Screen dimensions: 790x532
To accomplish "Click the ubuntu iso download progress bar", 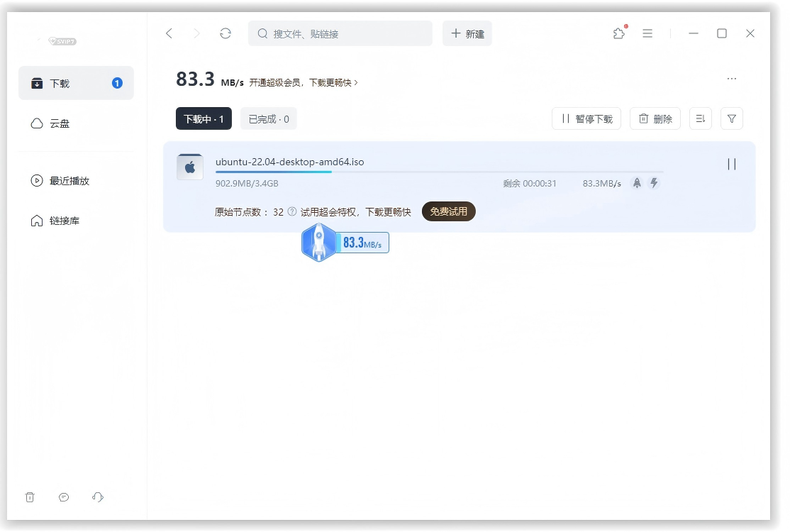I will point(440,172).
